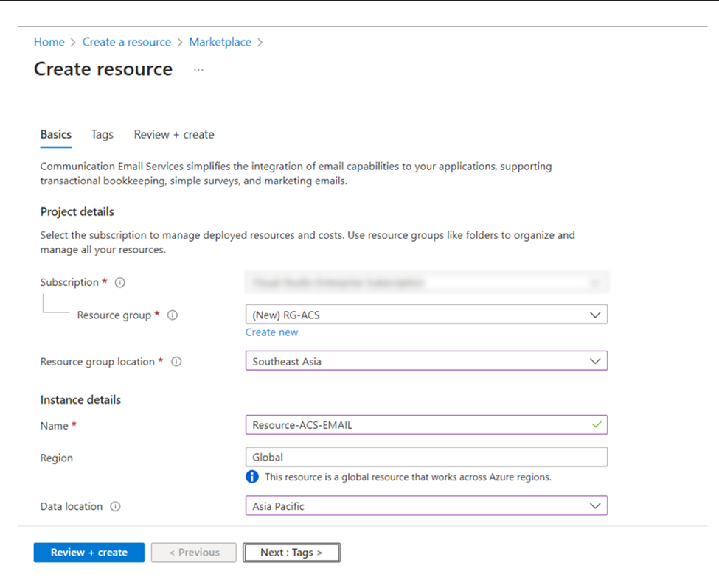
Task: Click the Next : Tags button
Action: 291,552
